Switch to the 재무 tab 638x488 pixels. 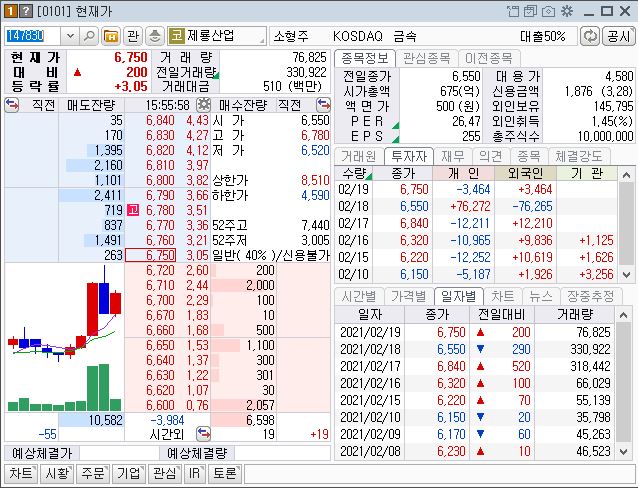pyautogui.click(x=452, y=156)
